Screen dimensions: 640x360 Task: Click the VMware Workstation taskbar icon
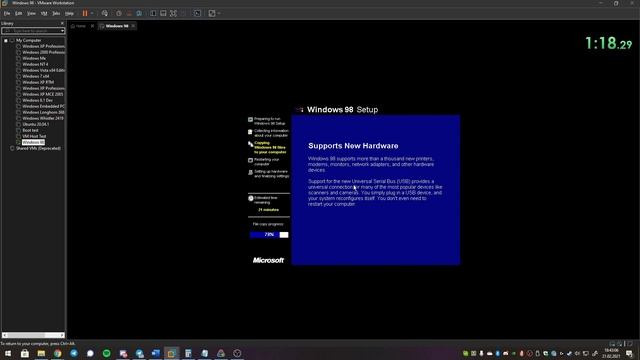coord(171,353)
